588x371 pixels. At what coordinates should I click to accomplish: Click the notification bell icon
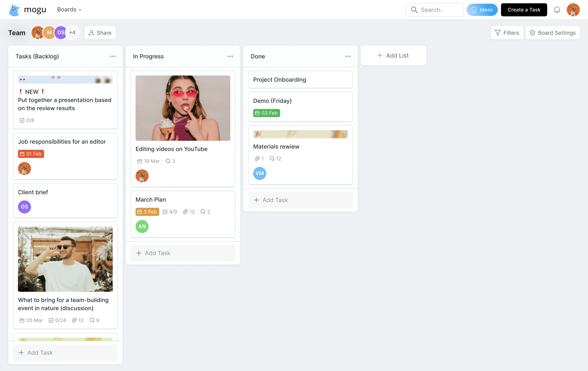[557, 10]
